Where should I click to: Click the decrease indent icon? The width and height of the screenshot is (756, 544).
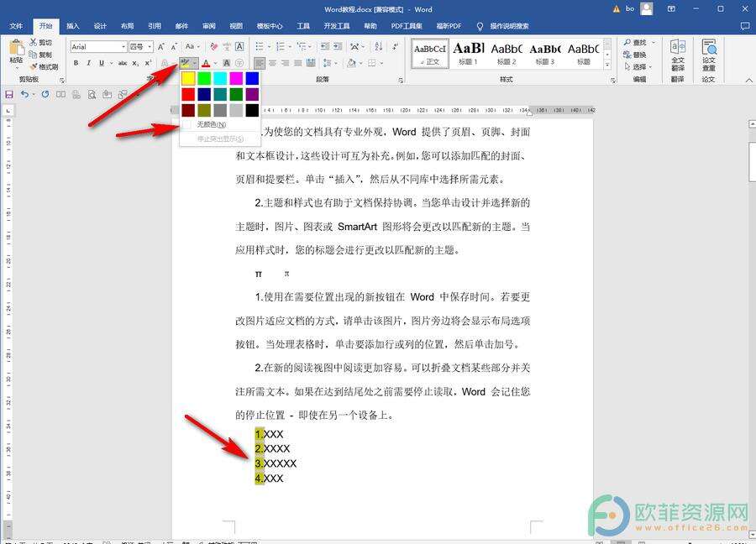tap(325, 47)
